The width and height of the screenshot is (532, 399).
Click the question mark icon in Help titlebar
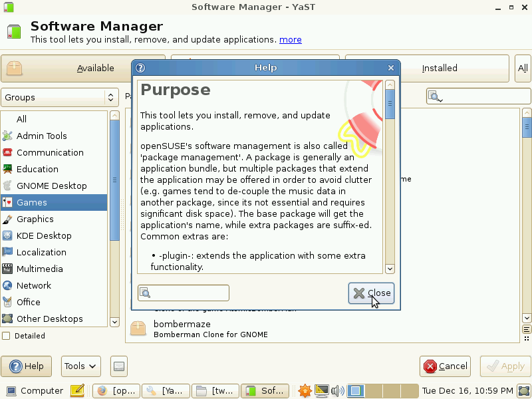pos(140,68)
